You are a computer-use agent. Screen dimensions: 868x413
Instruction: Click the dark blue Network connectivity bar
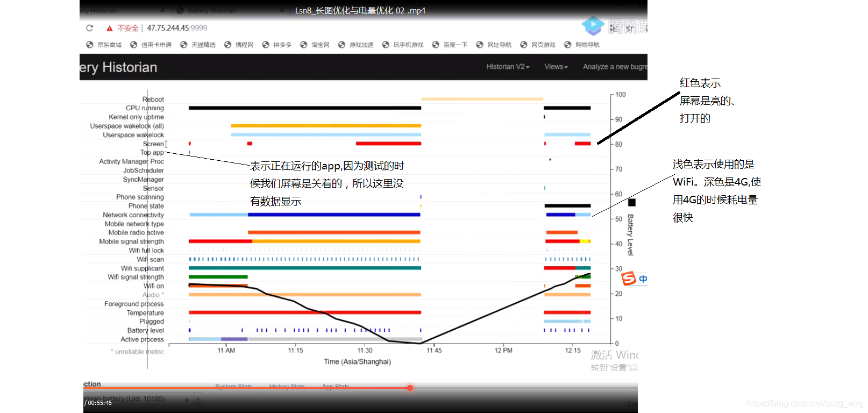334,215
